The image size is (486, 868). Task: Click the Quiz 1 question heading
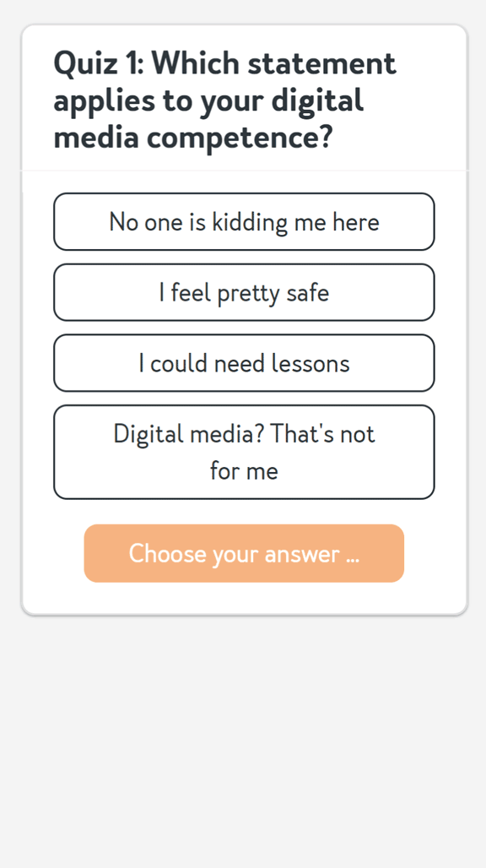(224, 100)
